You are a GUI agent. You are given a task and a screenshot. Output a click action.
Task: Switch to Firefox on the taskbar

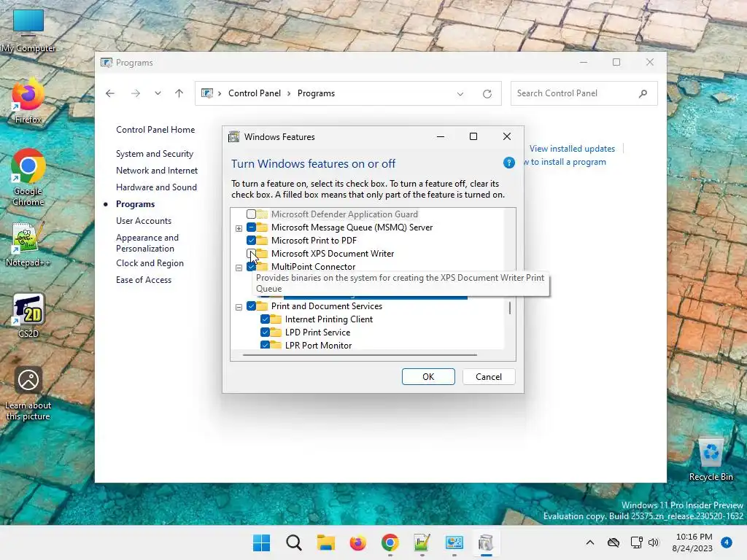point(357,542)
